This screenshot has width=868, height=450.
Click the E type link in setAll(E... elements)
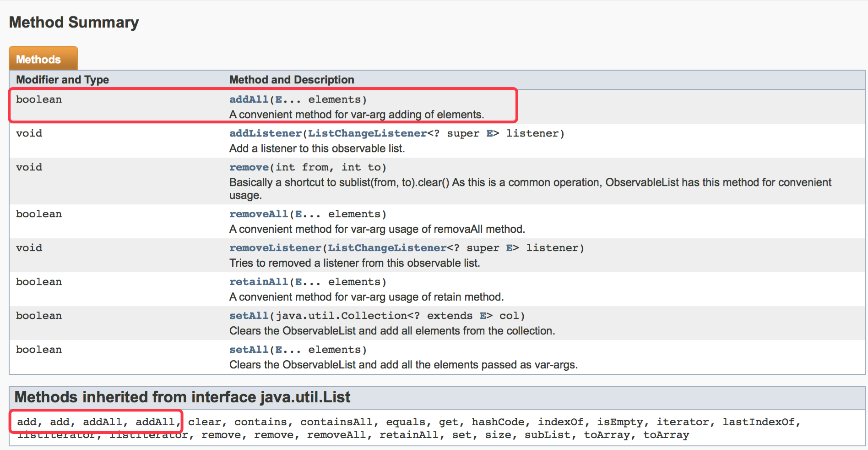[278, 350]
